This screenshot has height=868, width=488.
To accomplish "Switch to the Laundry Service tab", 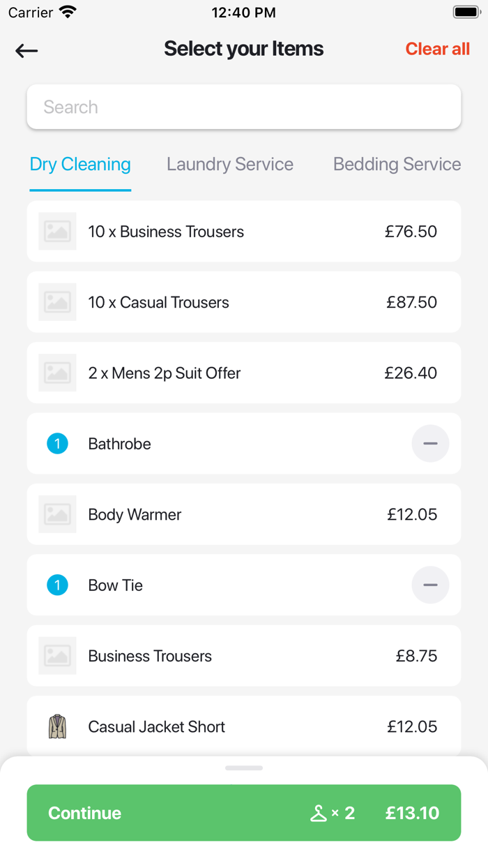I will pyautogui.click(x=230, y=165).
